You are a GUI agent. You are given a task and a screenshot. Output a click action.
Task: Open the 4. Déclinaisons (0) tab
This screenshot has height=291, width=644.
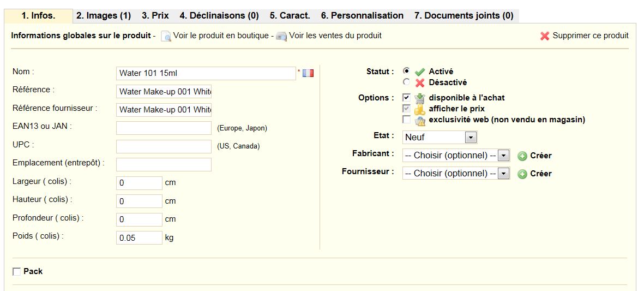coord(219,16)
